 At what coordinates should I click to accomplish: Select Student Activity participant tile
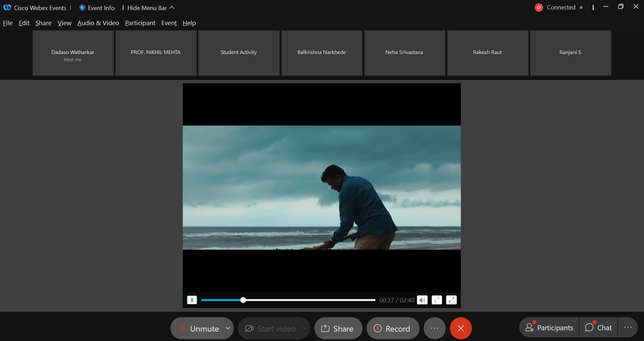239,53
